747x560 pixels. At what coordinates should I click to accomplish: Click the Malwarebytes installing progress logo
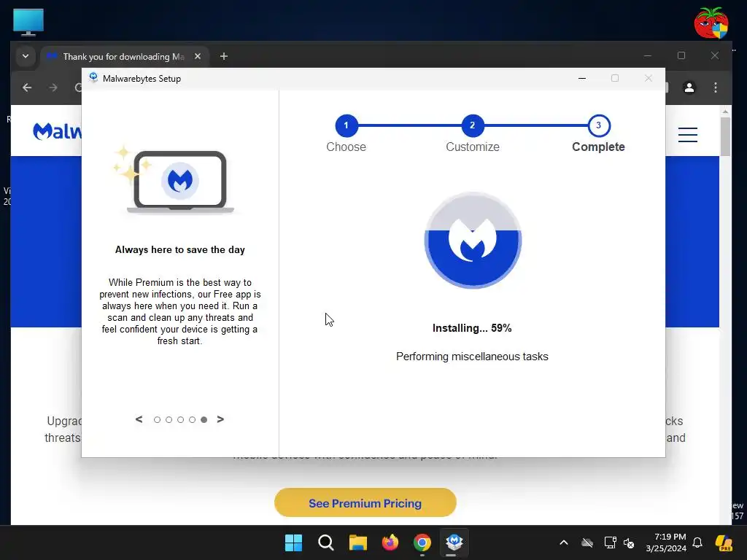pos(473,240)
